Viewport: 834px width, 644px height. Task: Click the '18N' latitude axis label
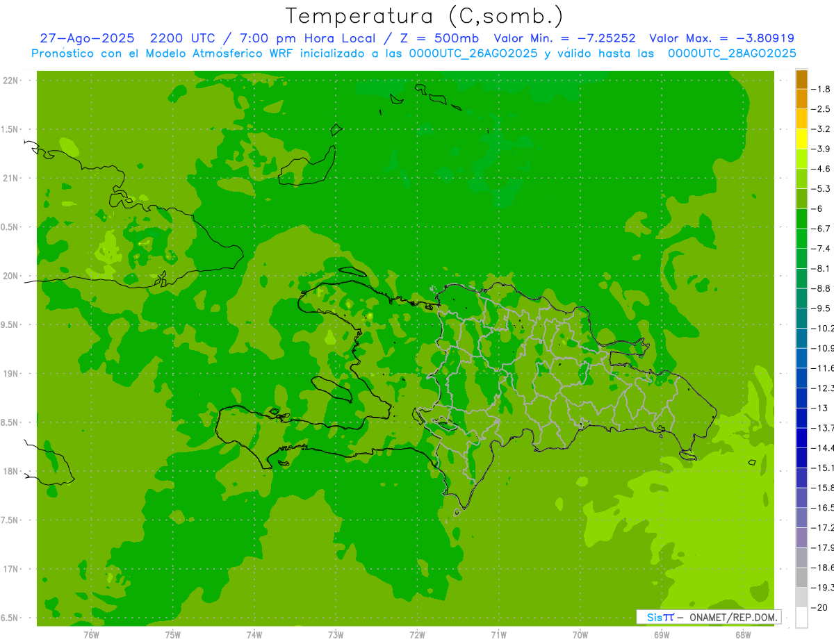[10, 471]
